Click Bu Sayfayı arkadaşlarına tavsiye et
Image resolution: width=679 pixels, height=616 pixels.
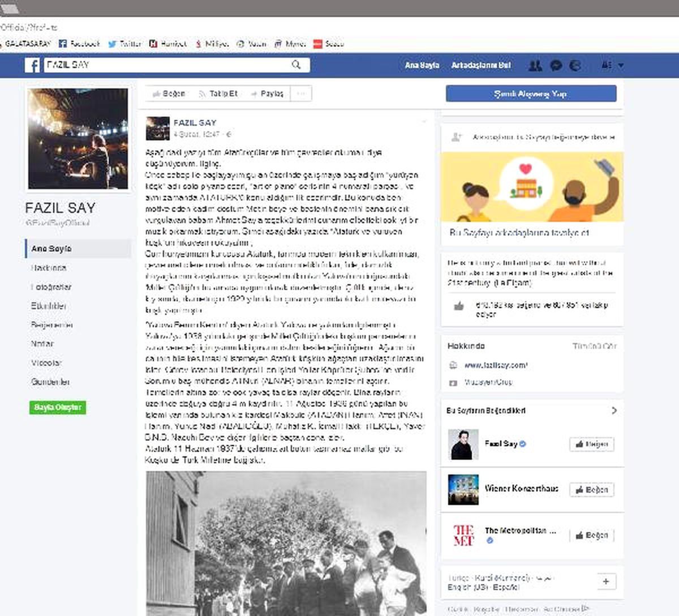[x=519, y=233]
